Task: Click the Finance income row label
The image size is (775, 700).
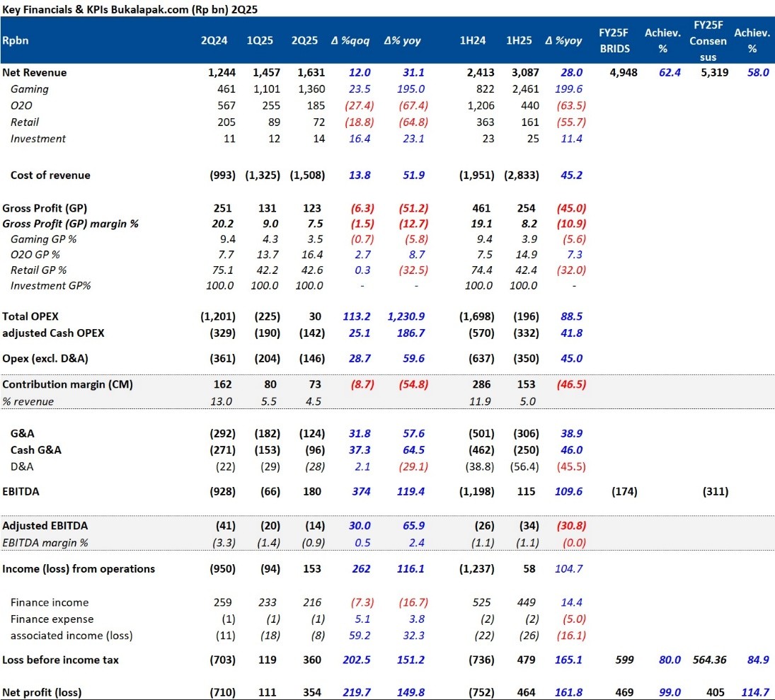Action: pos(50,602)
